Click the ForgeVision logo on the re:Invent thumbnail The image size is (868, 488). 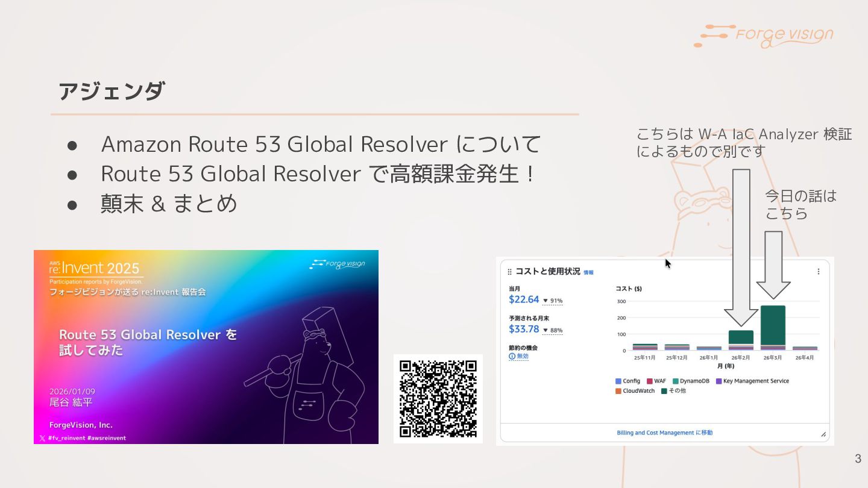coord(337,264)
